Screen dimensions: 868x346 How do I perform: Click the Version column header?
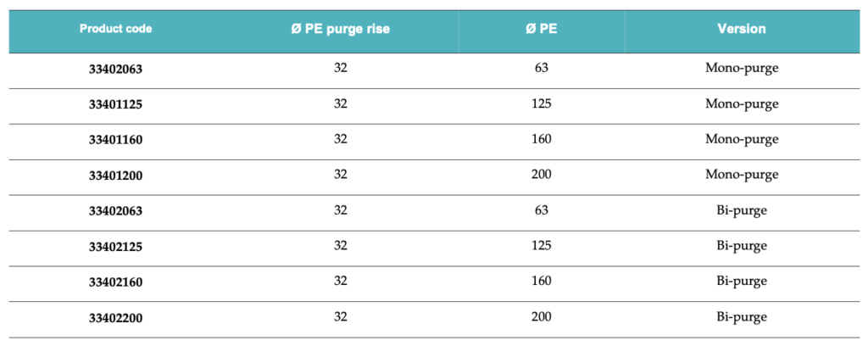pos(742,29)
